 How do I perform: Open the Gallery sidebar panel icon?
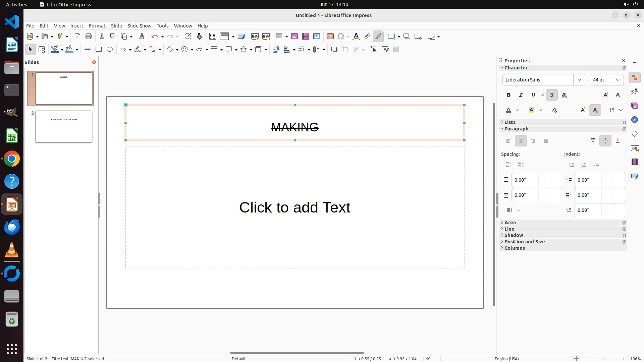click(635, 106)
